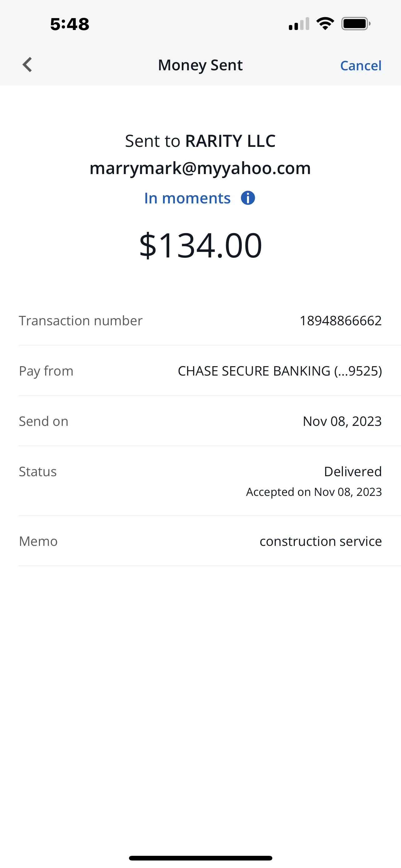Tap the RARITY LLC recipient name

[230, 141]
